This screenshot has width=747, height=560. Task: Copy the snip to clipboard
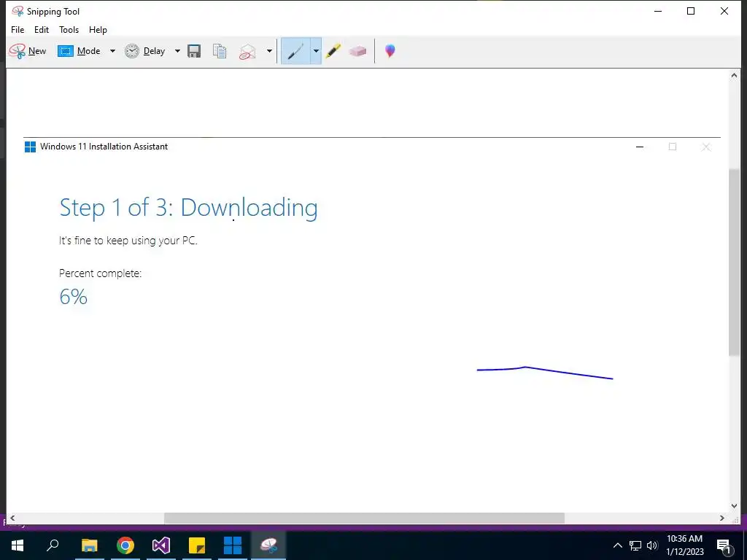(x=220, y=51)
